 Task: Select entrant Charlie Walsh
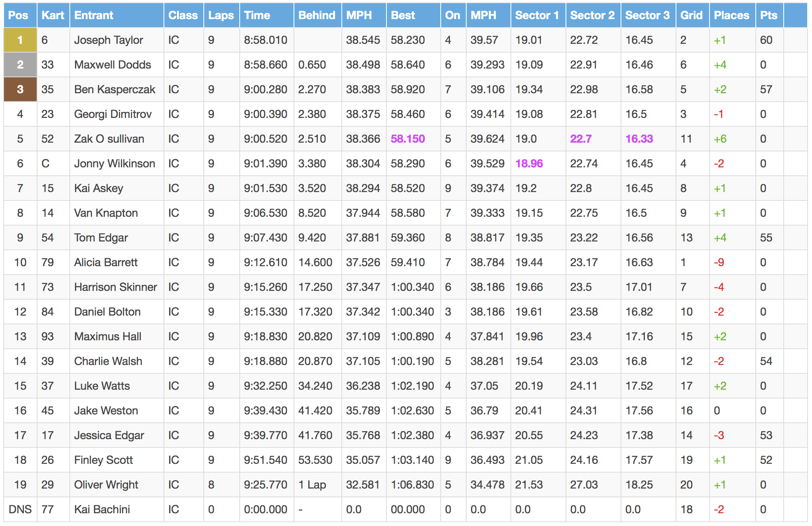pos(108,361)
